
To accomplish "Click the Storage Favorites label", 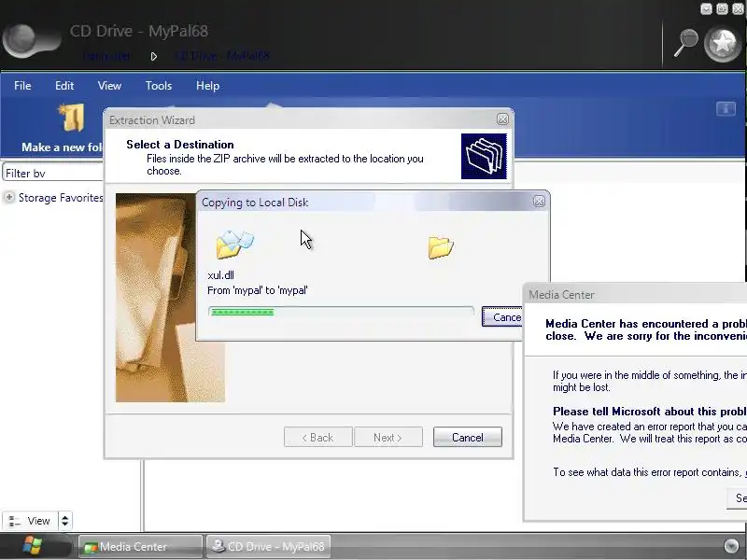I will [x=61, y=198].
